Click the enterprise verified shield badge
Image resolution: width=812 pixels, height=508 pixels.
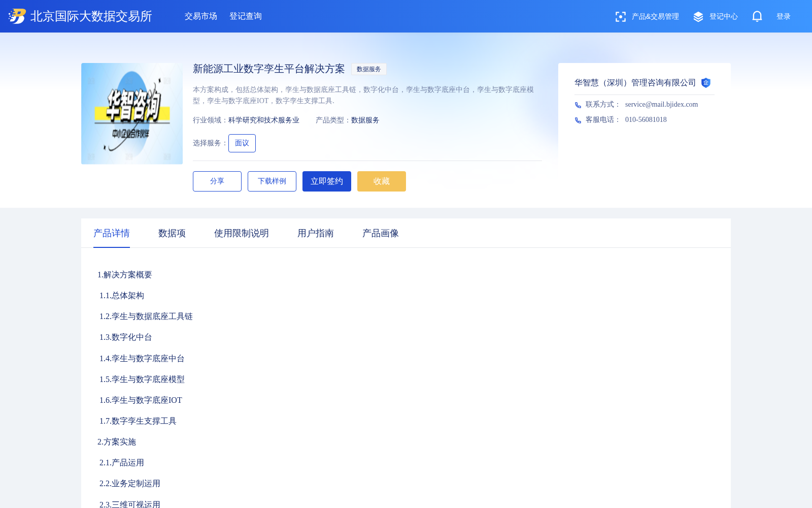[706, 83]
